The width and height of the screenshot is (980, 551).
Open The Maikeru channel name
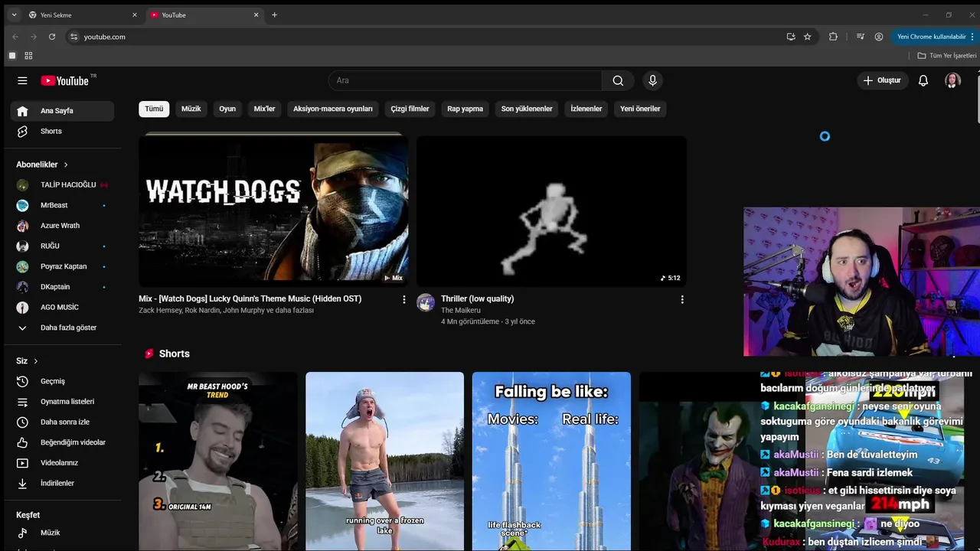(461, 310)
